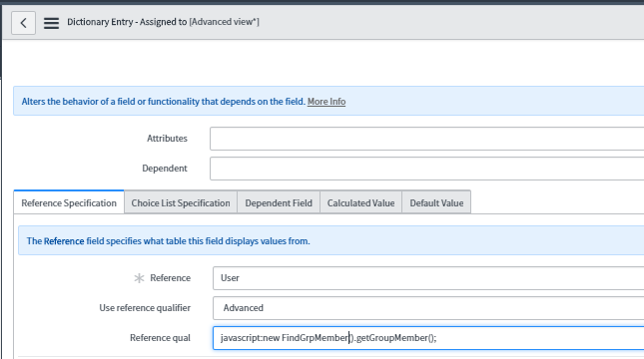
Task: Go back using the left chevron button
Action: coord(23,23)
